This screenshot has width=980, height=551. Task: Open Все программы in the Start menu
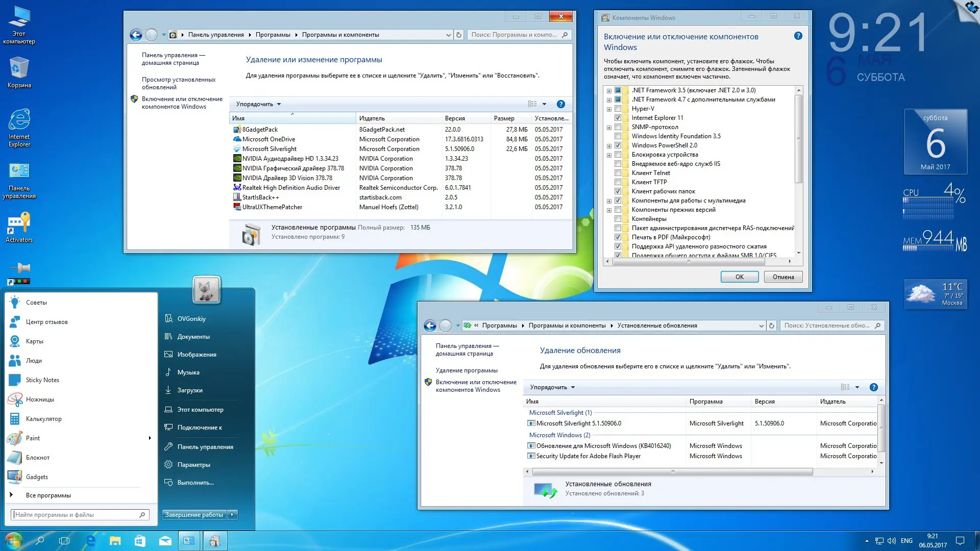tap(48, 495)
